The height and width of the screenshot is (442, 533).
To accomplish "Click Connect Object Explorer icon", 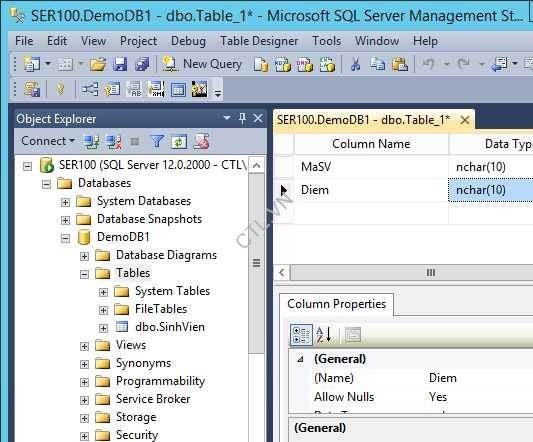I will [x=91, y=142].
